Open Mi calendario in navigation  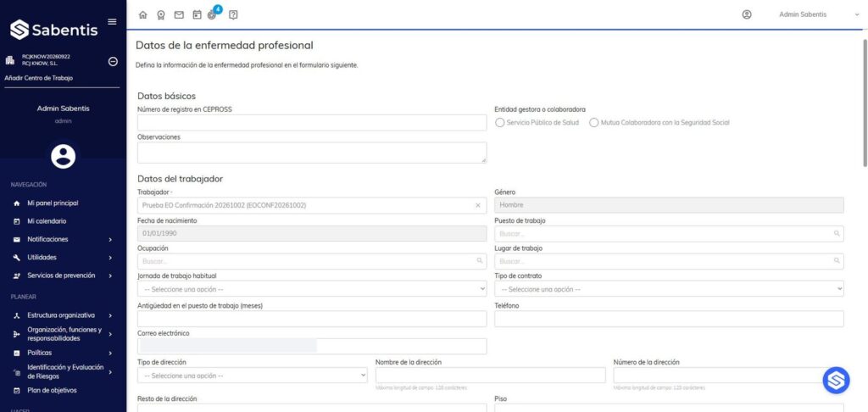tap(47, 221)
